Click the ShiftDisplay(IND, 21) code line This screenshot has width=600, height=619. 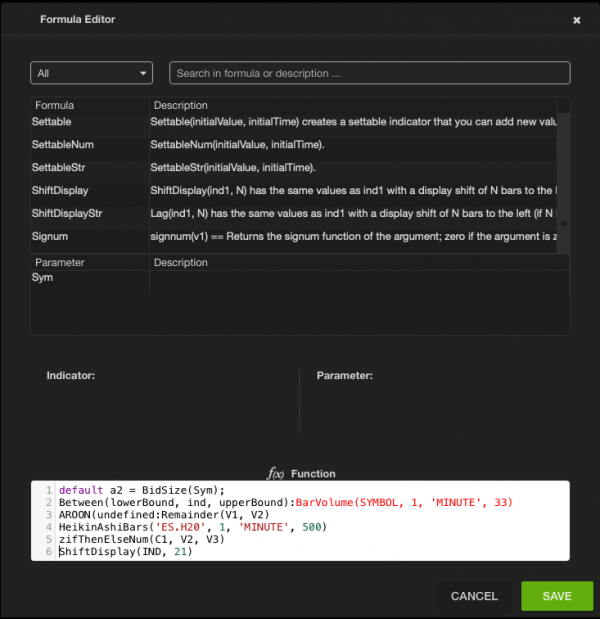pos(125,551)
